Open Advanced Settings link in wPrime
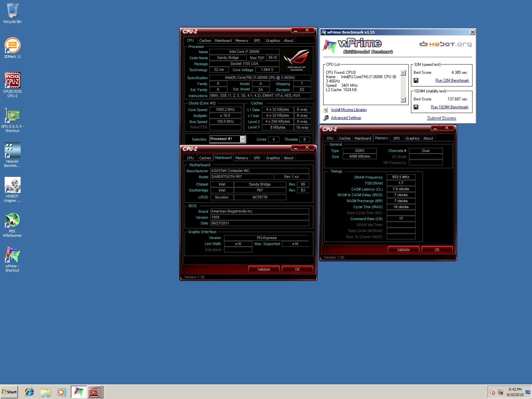The width and height of the screenshot is (532, 399). point(346,118)
